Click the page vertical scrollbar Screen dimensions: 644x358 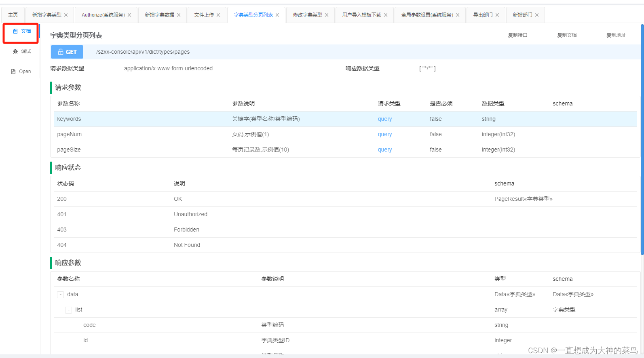click(x=642, y=139)
